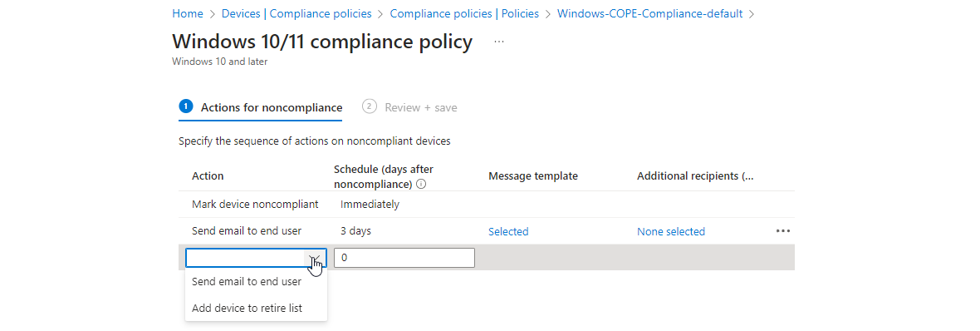Click the Additional recipients column header
This screenshot has height=331, width=980.
[695, 175]
